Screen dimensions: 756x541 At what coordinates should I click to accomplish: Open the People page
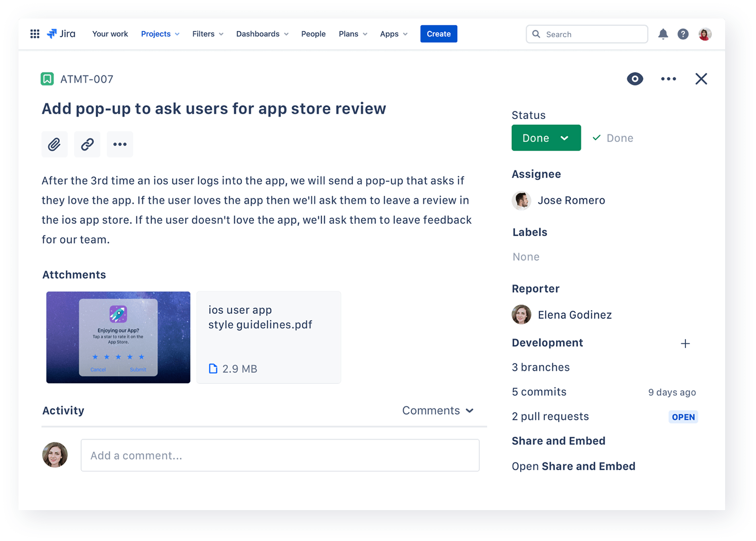(x=313, y=34)
